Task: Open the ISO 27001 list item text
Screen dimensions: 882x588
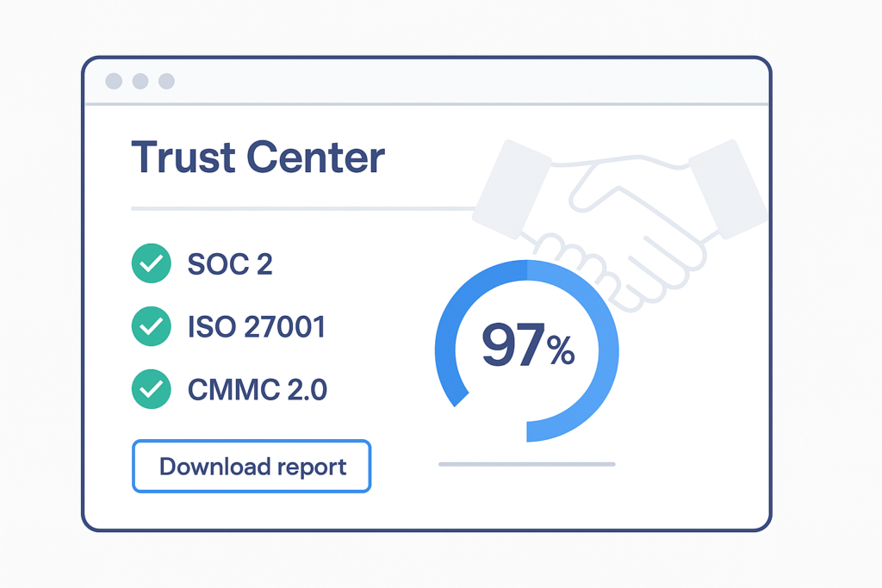Action: (256, 327)
